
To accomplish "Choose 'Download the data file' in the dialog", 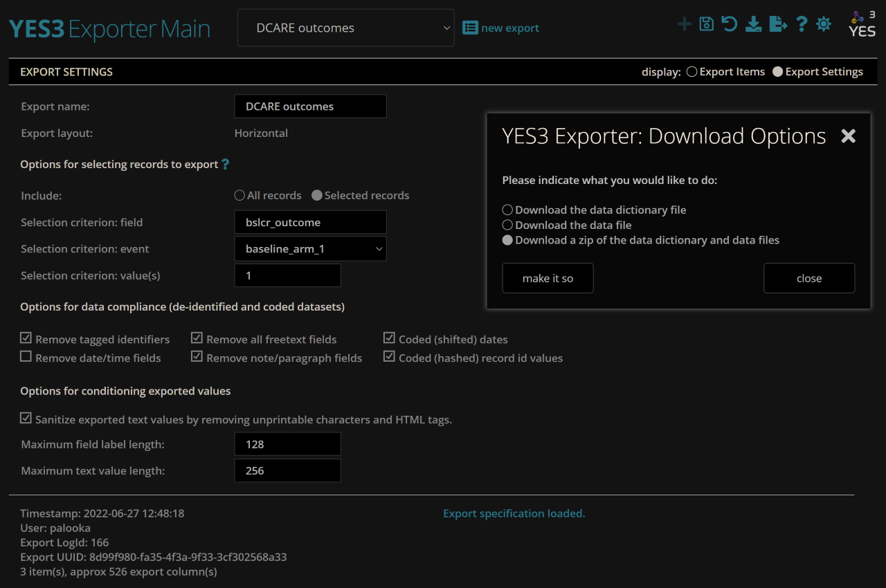I will [507, 224].
